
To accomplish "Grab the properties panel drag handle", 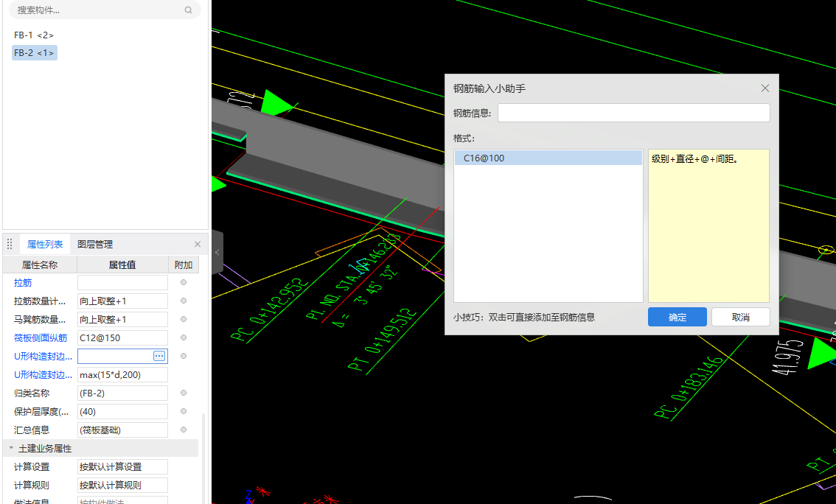I will point(10,244).
